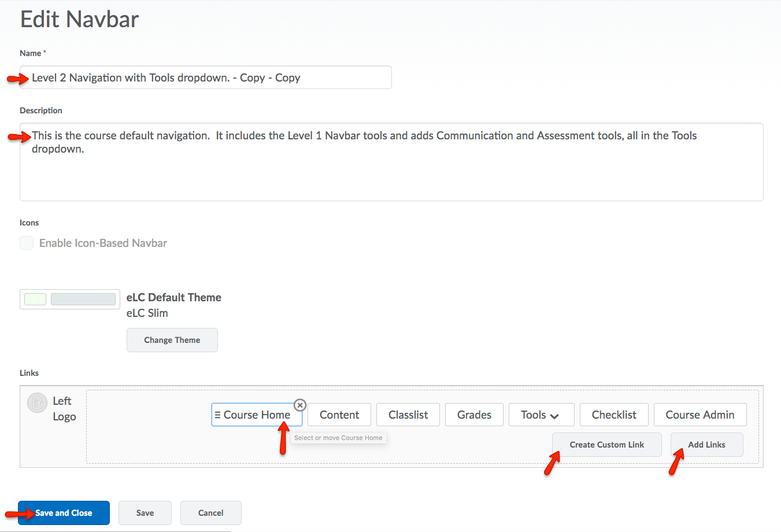Focus the navbar Name text field
781x532 pixels.
(205, 77)
